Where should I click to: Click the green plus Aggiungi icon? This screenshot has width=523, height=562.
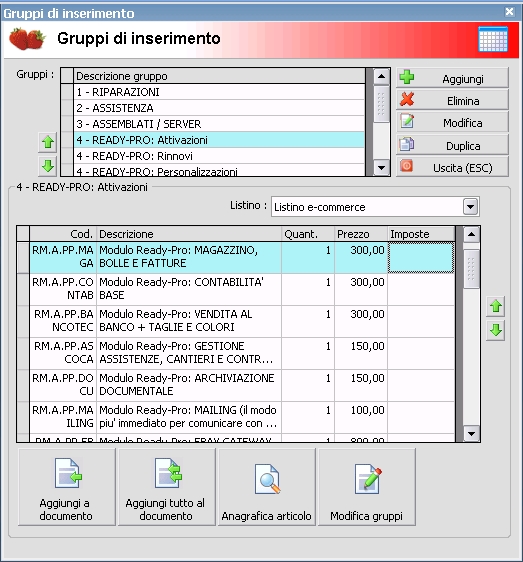(x=407, y=77)
